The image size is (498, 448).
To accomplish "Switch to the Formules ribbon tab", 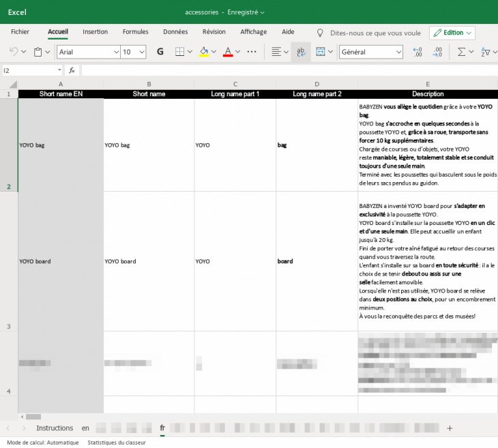I will (136, 32).
